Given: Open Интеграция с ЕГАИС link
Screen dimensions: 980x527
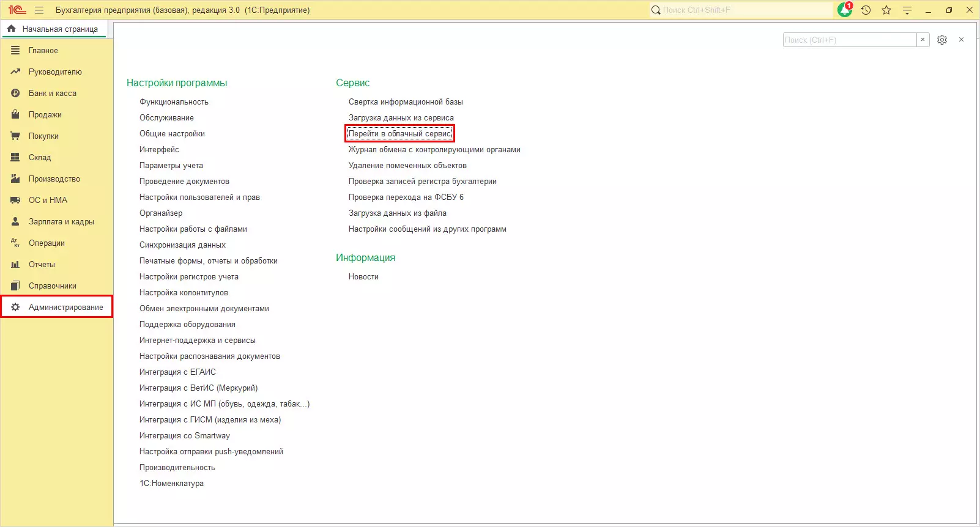Looking at the screenshot, I should point(177,372).
